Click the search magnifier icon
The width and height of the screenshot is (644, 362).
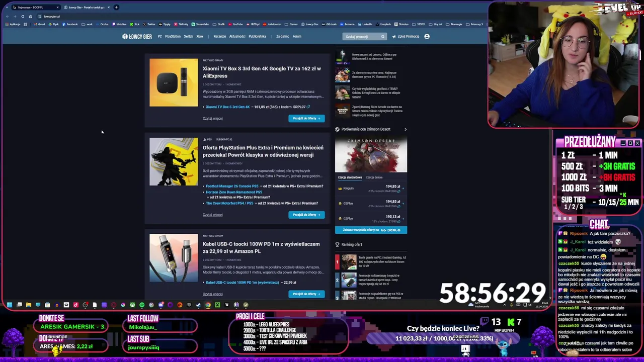(383, 36)
